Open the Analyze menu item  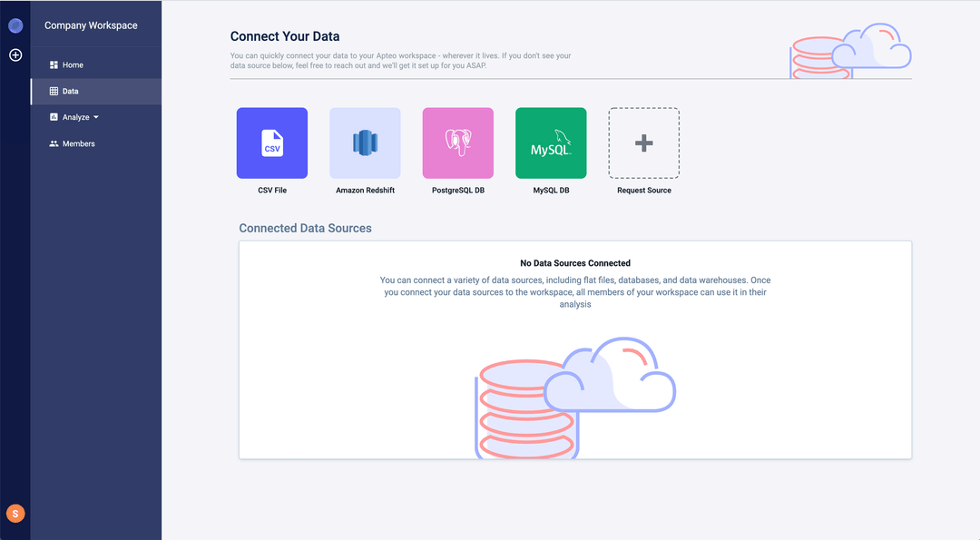click(x=95, y=117)
